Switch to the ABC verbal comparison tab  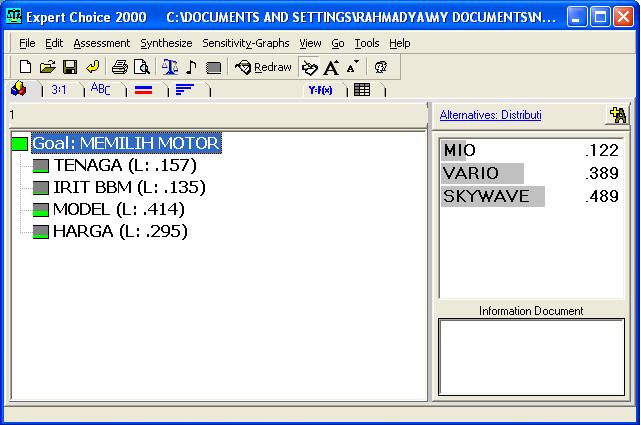click(x=101, y=90)
